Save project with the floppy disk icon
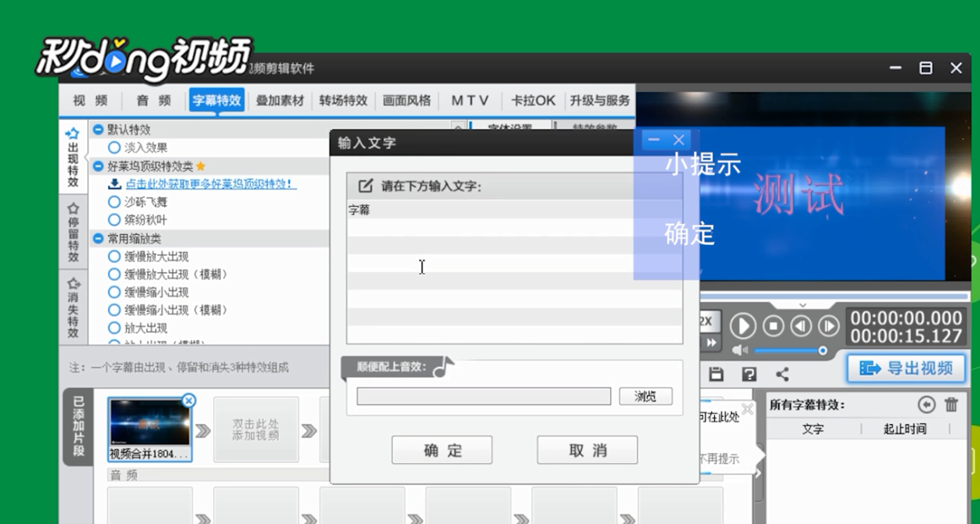 tap(716, 374)
